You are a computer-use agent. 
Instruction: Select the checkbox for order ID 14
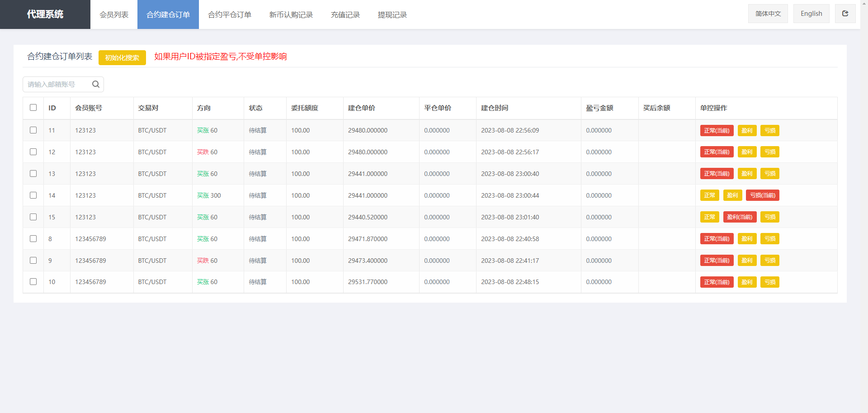coord(33,195)
